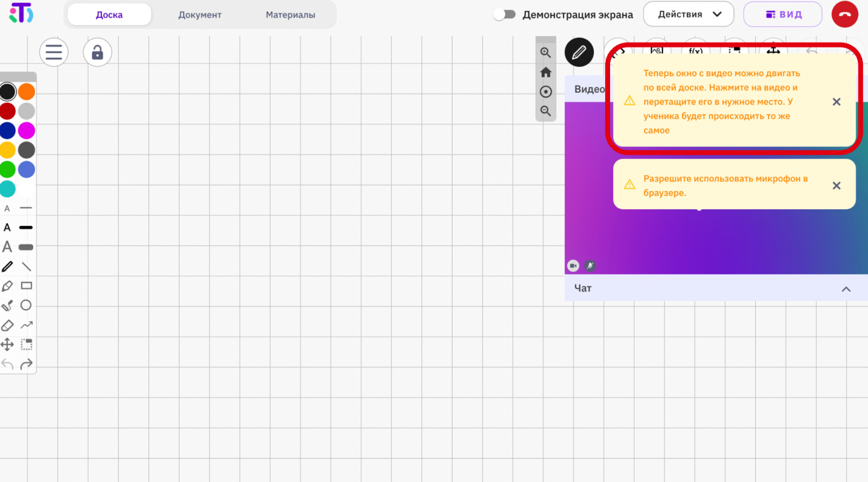This screenshot has width=868, height=482.
Task: Click the black round pencil button
Action: pos(579,52)
